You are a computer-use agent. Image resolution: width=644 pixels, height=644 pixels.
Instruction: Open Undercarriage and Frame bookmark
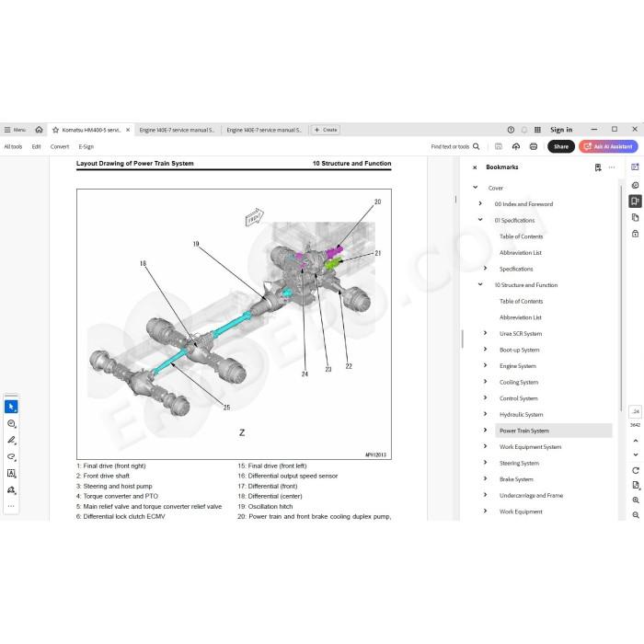tap(531, 495)
